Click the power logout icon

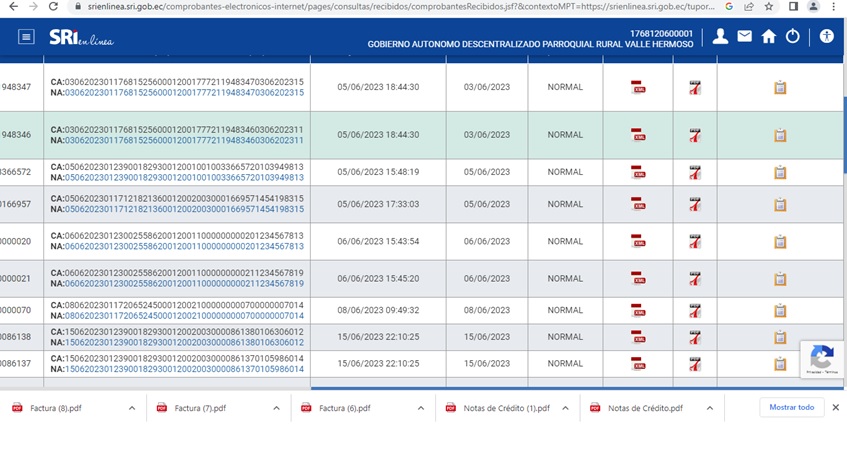point(792,37)
